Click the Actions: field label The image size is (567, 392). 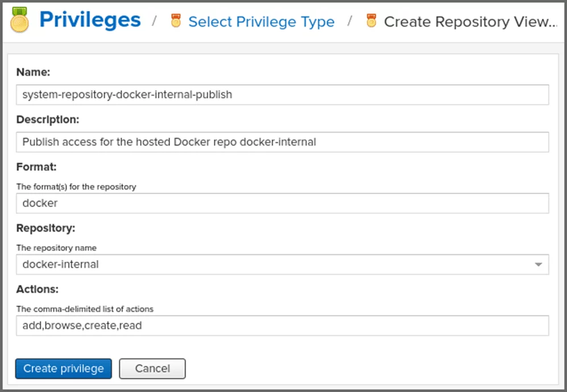coord(38,289)
